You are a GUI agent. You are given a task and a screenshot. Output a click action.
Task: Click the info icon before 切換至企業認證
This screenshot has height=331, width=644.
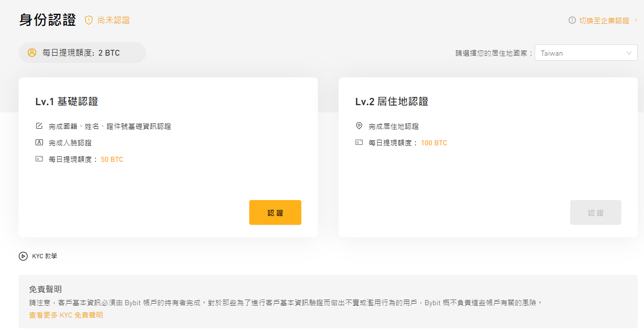coord(571,20)
